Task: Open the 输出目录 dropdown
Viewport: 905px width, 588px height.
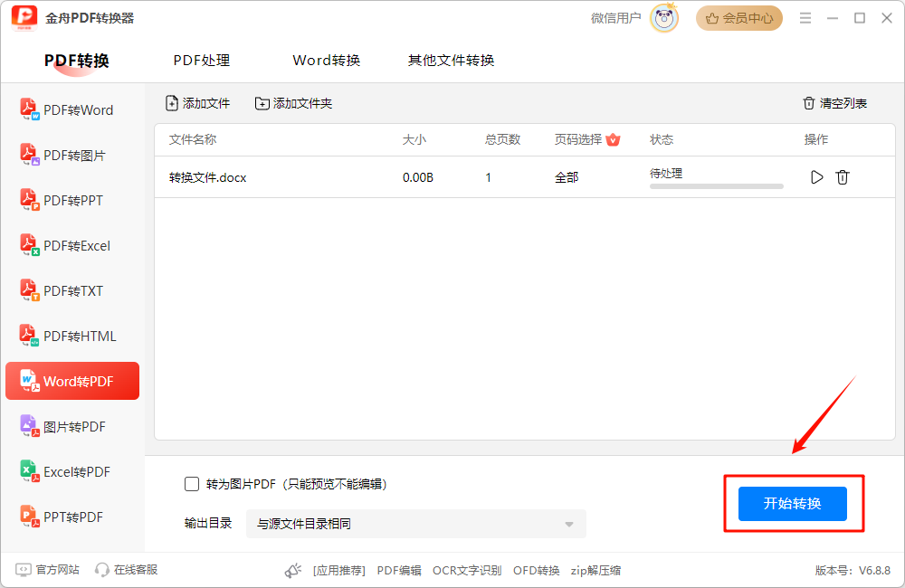Action: (x=415, y=524)
